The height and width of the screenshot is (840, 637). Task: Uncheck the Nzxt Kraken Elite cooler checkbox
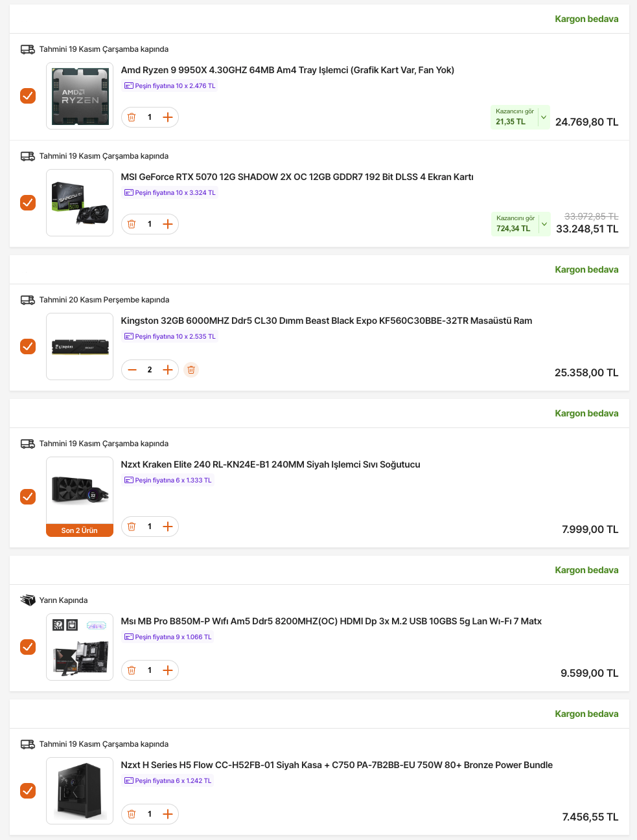click(x=28, y=497)
